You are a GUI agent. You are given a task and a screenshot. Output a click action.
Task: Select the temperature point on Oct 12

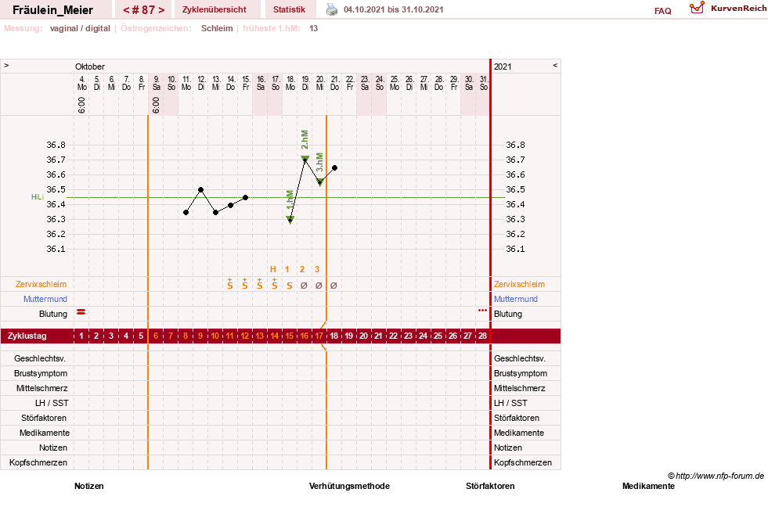click(201, 190)
